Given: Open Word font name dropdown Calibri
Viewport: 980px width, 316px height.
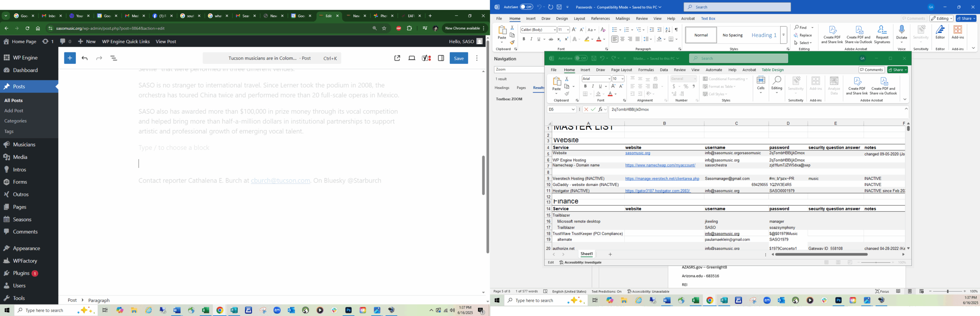Looking at the screenshot, I should 554,30.
